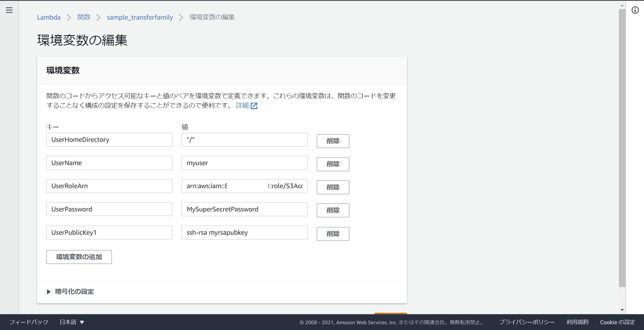Click the external link icon next to 詳細
The image size is (644, 330).
pyautogui.click(x=254, y=106)
